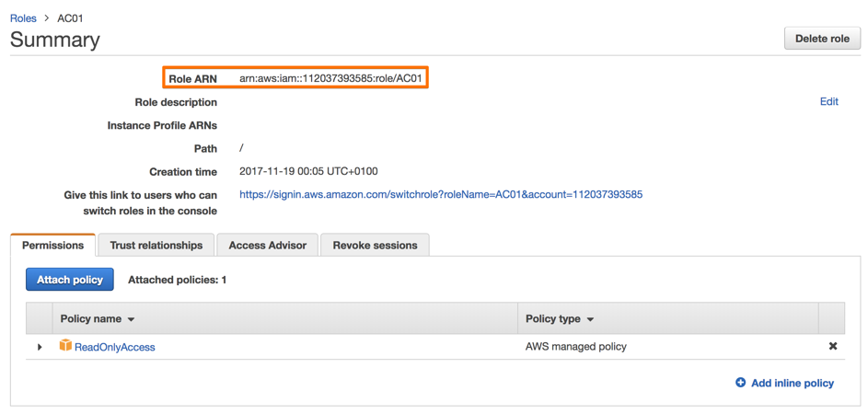Click the orange ReadOnlyAccess policy cube icon

pos(65,346)
